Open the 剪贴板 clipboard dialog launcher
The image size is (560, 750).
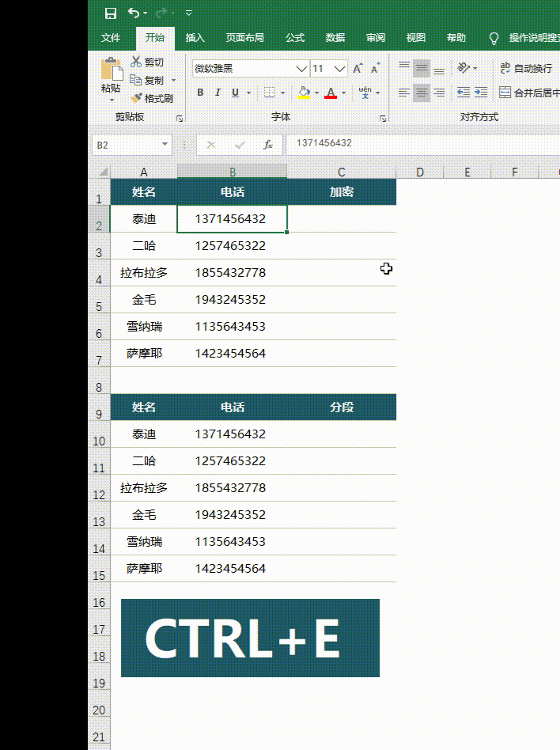(x=180, y=118)
